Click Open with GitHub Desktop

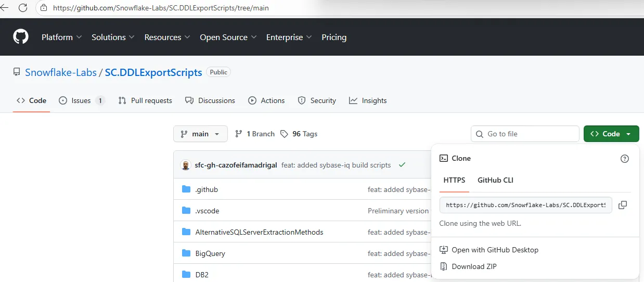[x=489, y=250]
